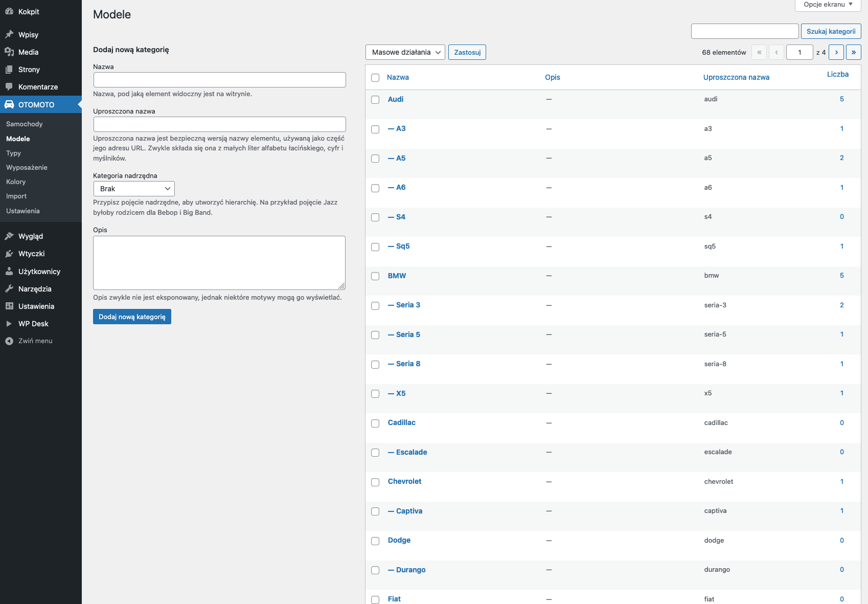Select all rows with header checkbox
Image resolution: width=868 pixels, height=604 pixels.
pos(375,78)
